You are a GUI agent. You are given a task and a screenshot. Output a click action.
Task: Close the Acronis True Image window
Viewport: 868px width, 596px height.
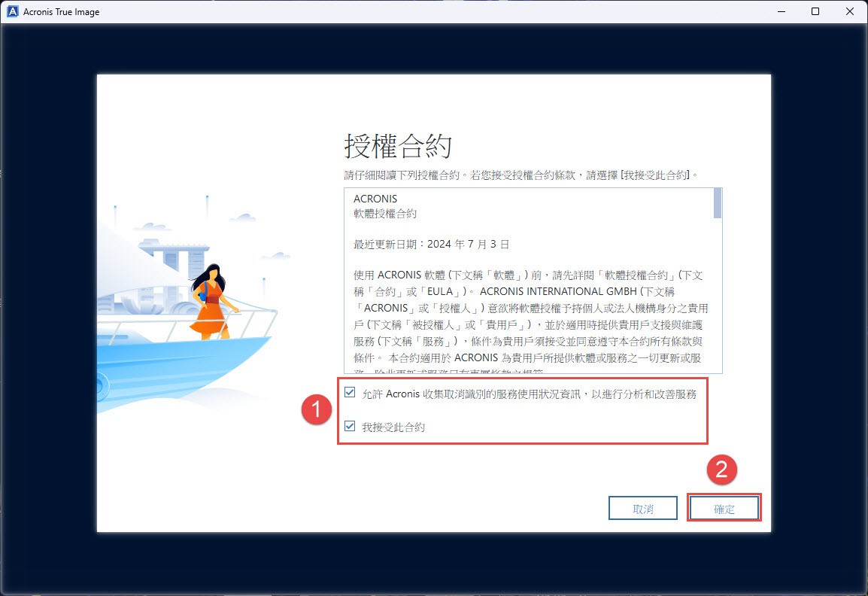click(850, 11)
